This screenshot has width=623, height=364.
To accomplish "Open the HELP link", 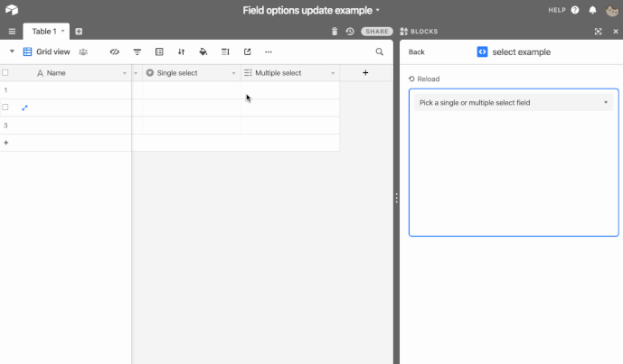I will click(557, 10).
